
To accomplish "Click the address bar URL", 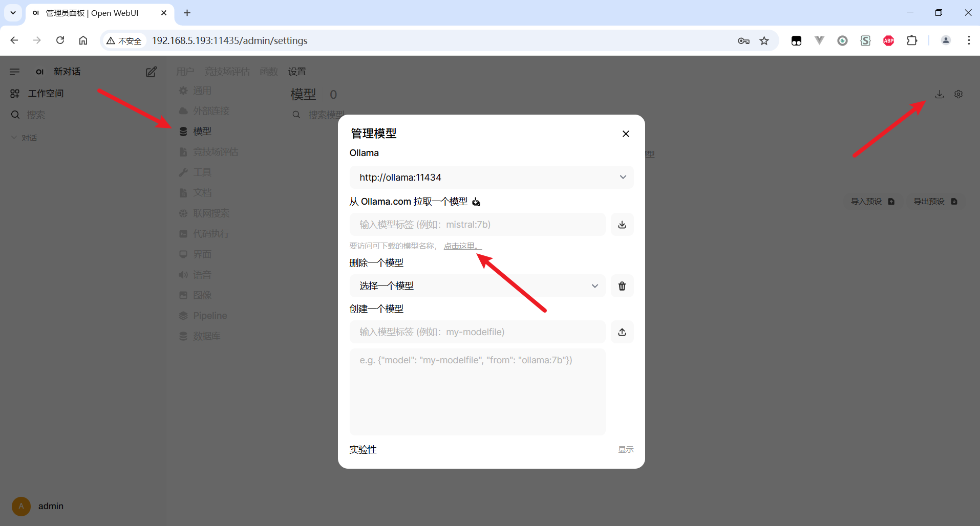I will coord(230,40).
